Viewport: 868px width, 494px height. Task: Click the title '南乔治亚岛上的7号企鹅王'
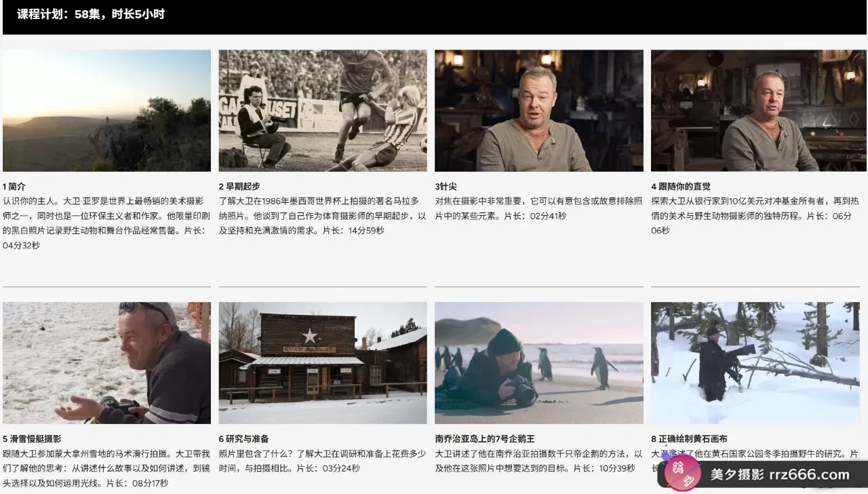tap(485, 438)
